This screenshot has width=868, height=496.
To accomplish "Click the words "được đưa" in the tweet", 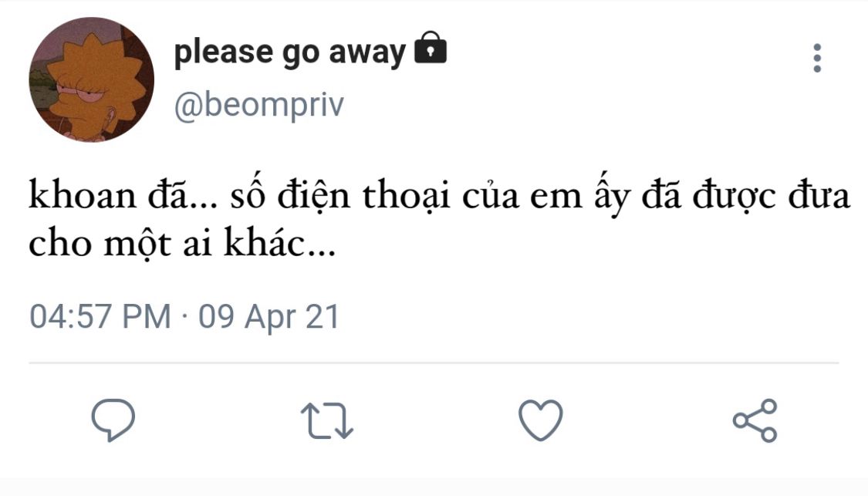I will [771, 197].
